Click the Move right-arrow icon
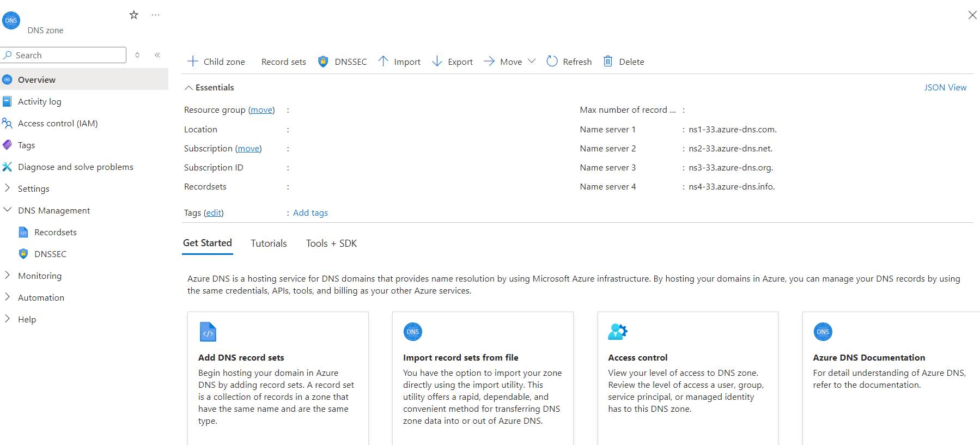Image resolution: width=980 pixels, height=445 pixels. pyautogui.click(x=489, y=61)
